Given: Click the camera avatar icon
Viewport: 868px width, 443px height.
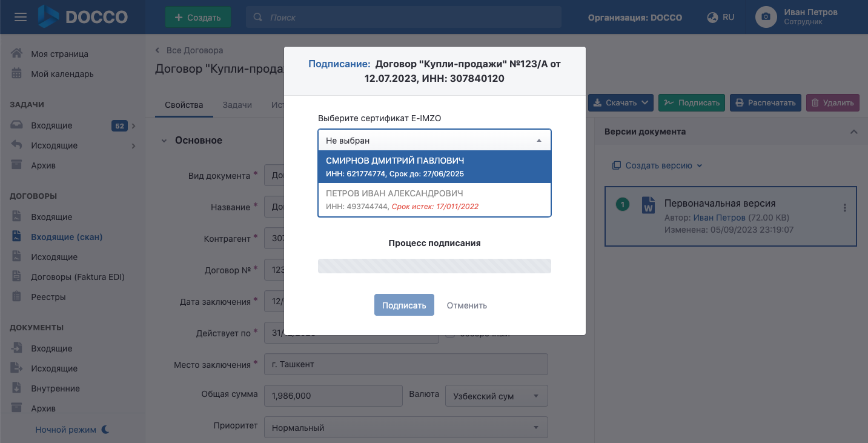Looking at the screenshot, I should coord(766,17).
